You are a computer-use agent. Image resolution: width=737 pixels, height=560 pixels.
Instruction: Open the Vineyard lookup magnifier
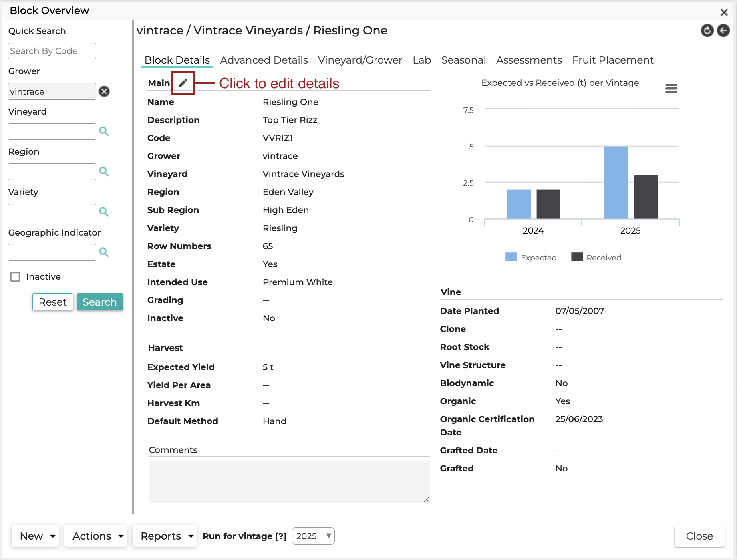[104, 131]
